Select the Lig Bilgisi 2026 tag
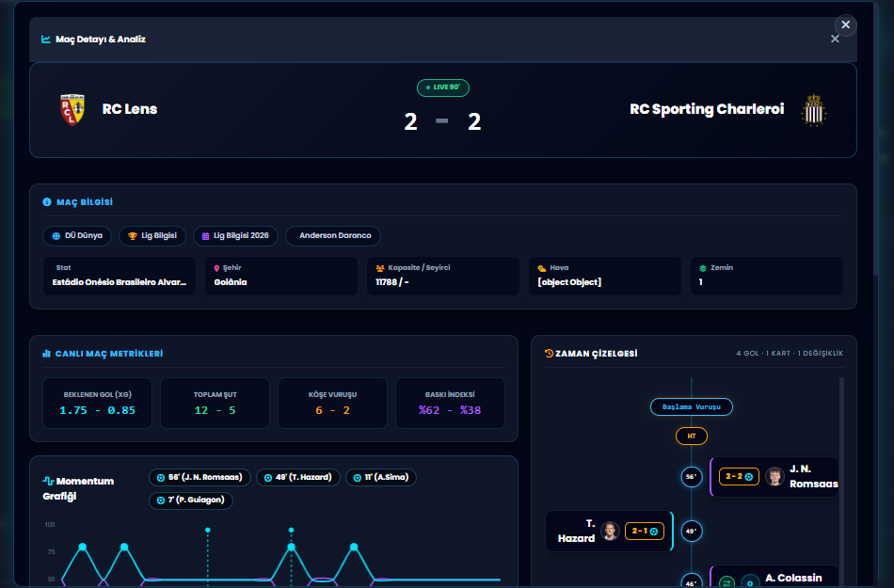 (235, 236)
